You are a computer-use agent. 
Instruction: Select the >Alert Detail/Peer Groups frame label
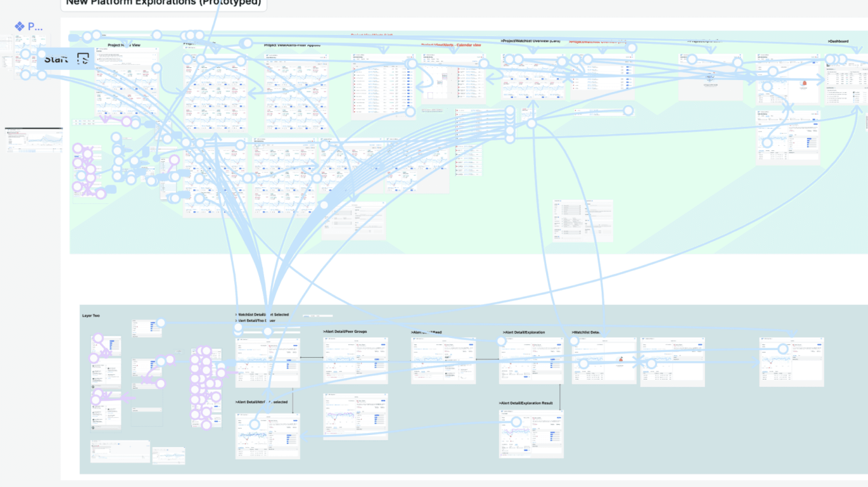[345, 332]
